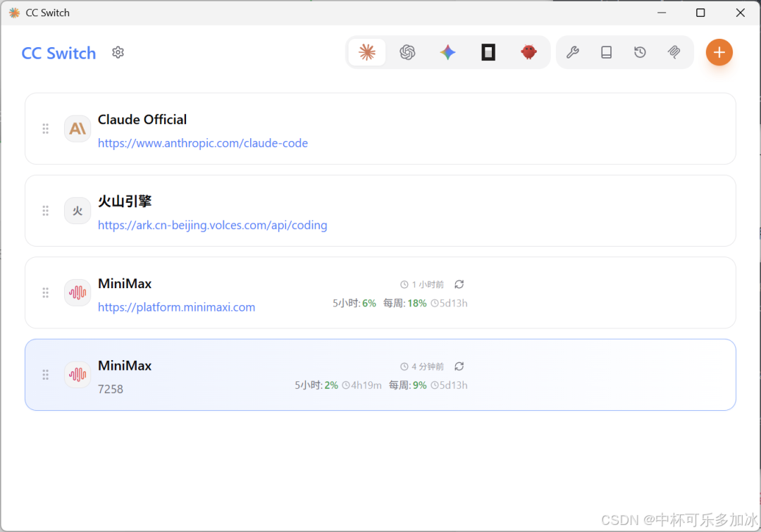Viewport: 761px width, 532px height.
Task: Click the CC Switch title heading
Action: coord(58,53)
